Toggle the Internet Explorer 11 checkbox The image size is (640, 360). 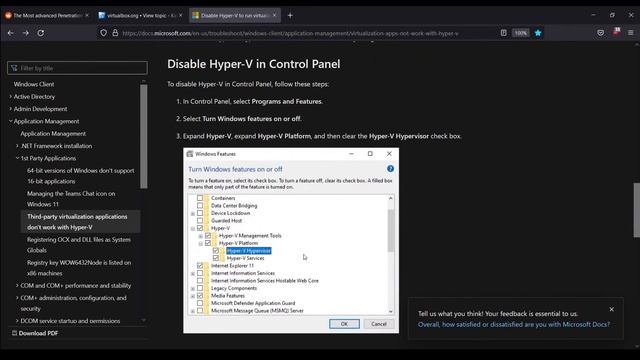coord(200,266)
